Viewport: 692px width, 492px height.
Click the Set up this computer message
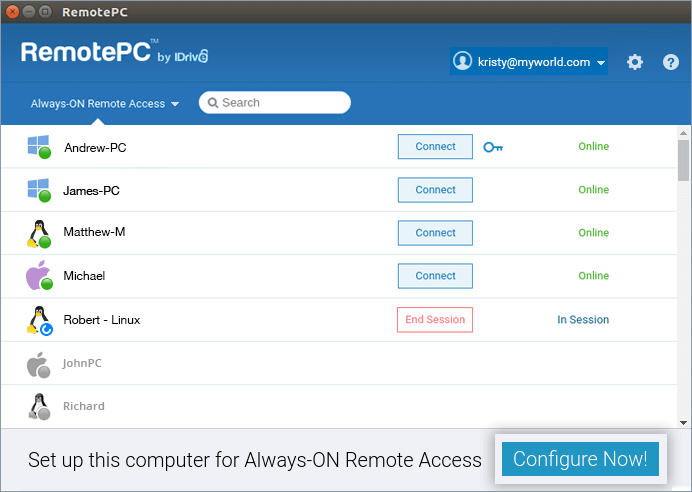[255, 460]
